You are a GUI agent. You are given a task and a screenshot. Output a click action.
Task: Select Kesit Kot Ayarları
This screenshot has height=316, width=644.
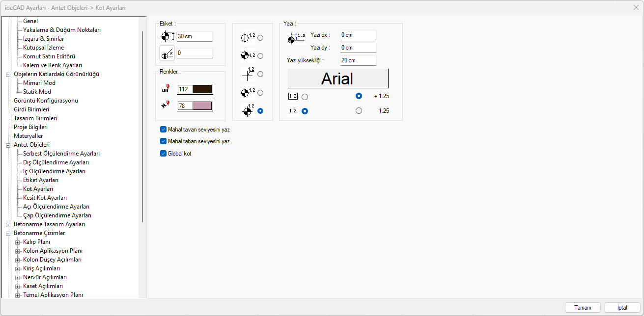pyautogui.click(x=45, y=198)
